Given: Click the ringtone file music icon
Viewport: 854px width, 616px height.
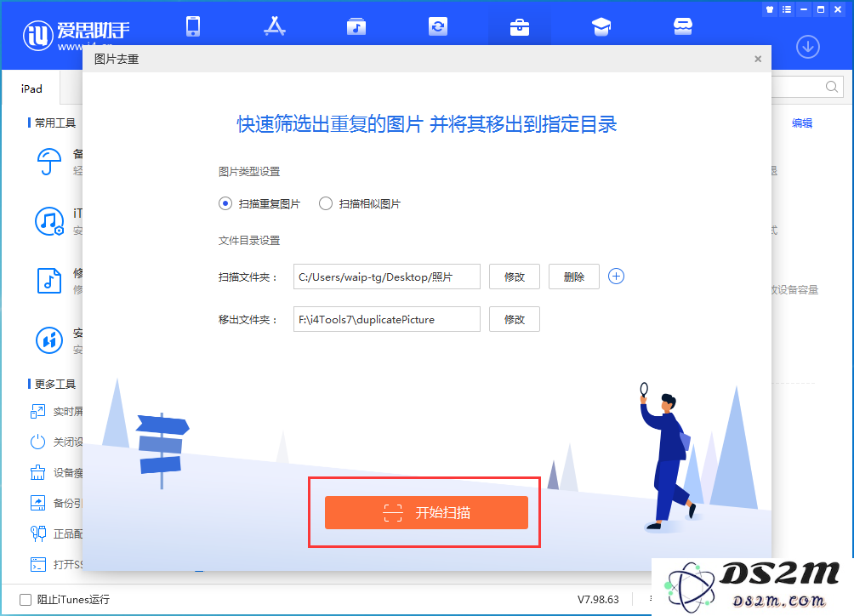Looking at the screenshot, I should pyautogui.click(x=49, y=281).
